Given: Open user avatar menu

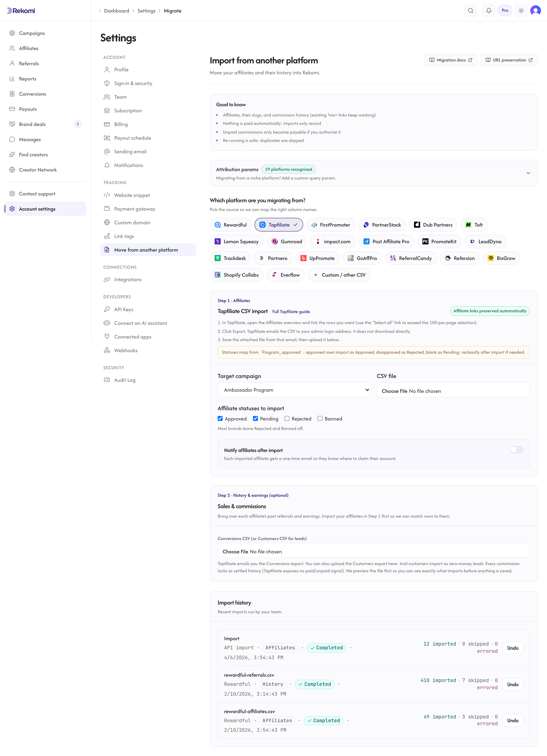Looking at the screenshot, I should click(535, 11).
